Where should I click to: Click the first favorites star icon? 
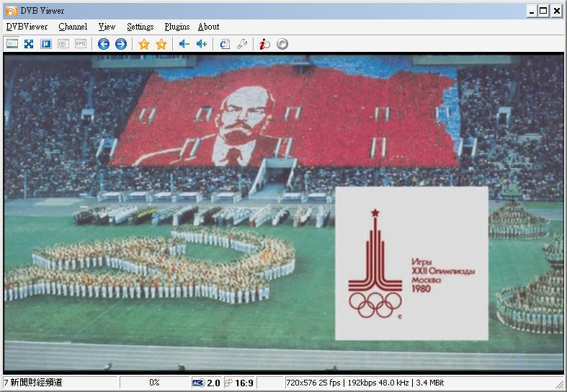144,44
